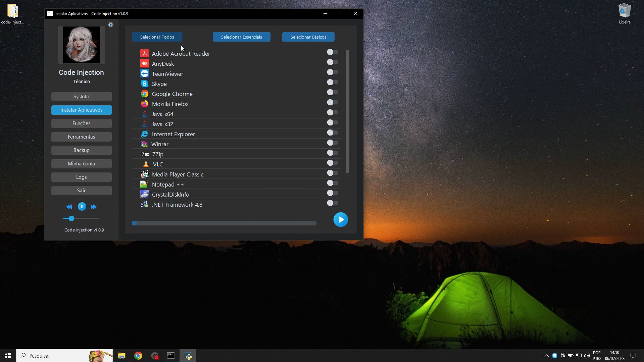
Task: Open the SysInfo section
Action: click(x=82, y=97)
